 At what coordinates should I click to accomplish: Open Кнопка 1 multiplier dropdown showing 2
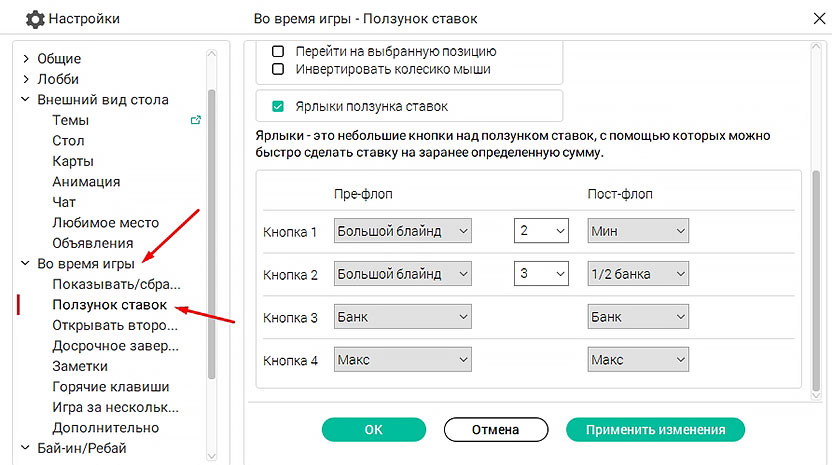541,231
